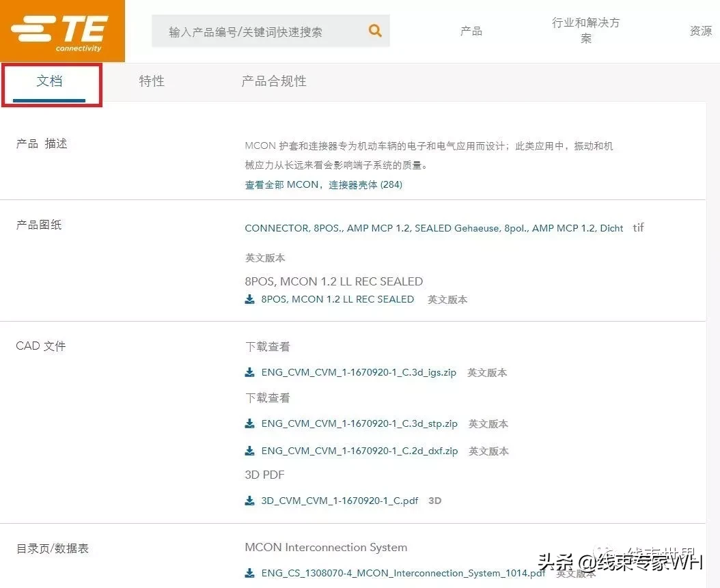720x588 pixels.
Task: Click download icon beside 8POS, MCON 1.2 LL REC SEALED
Action: (x=249, y=299)
